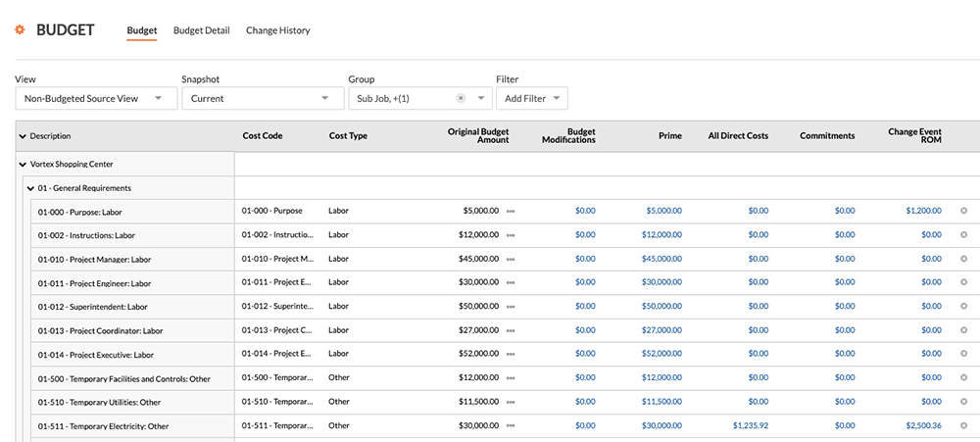Open the View dropdown showing Non-Budgeted Source View
The width and height of the screenshot is (980, 442).
[x=96, y=98]
